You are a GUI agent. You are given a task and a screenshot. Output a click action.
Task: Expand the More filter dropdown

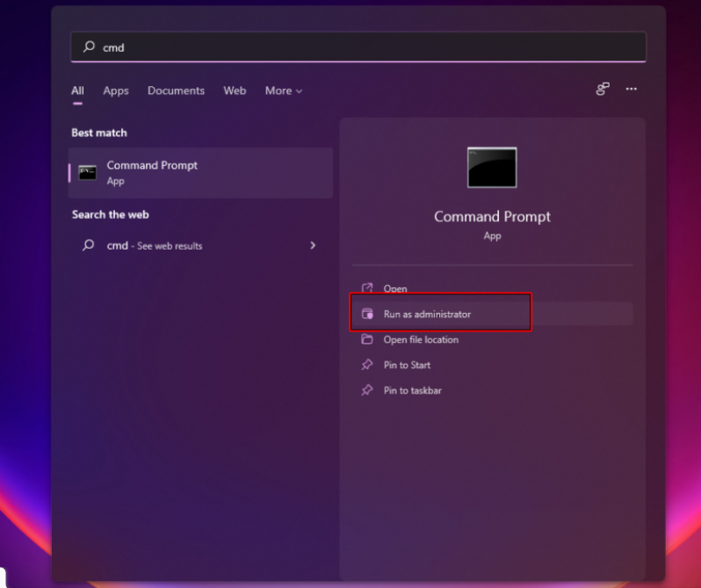[283, 91]
